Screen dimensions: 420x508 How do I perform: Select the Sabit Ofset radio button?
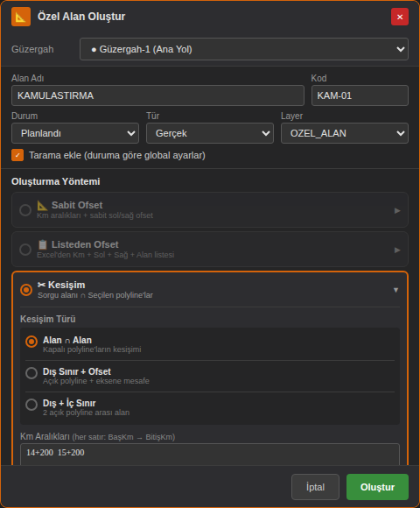click(x=25, y=210)
